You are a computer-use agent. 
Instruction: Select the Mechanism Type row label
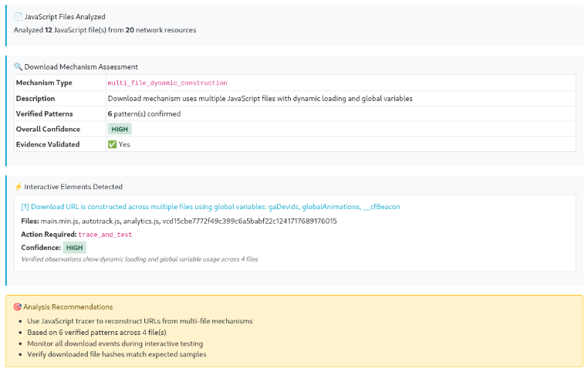pyautogui.click(x=44, y=83)
